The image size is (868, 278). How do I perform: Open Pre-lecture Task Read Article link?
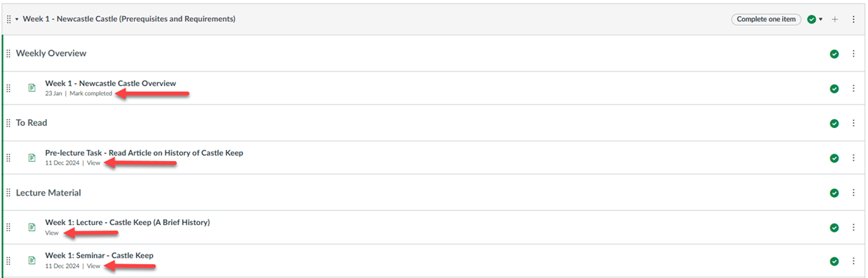click(x=144, y=152)
